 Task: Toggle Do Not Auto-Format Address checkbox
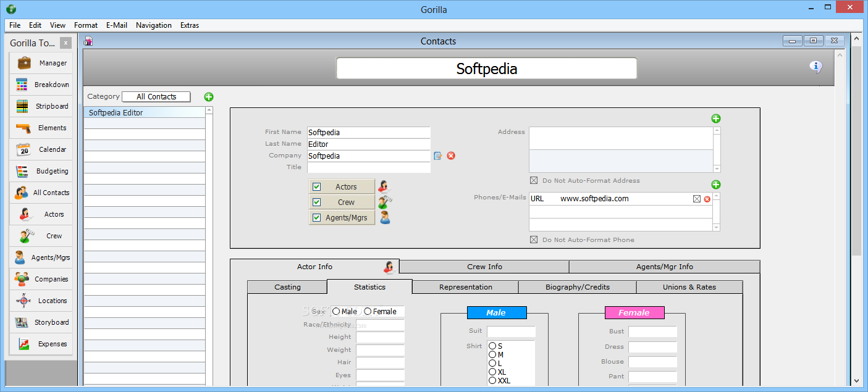point(534,180)
